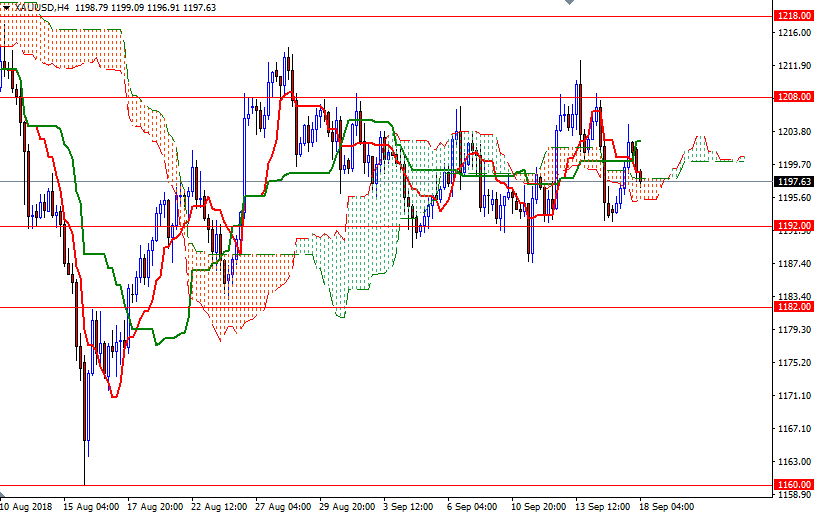Click the 18 Sep 04:00 time label
Screen dimensions: 814x514
pyautogui.click(x=665, y=506)
